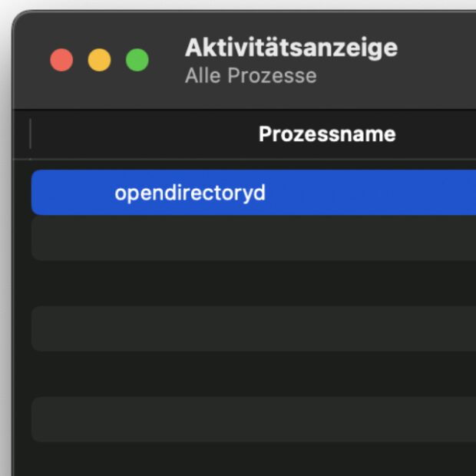This screenshot has width=476, height=476.
Task: Click the separator line below the Prozessname header
Action: (253, 159)
